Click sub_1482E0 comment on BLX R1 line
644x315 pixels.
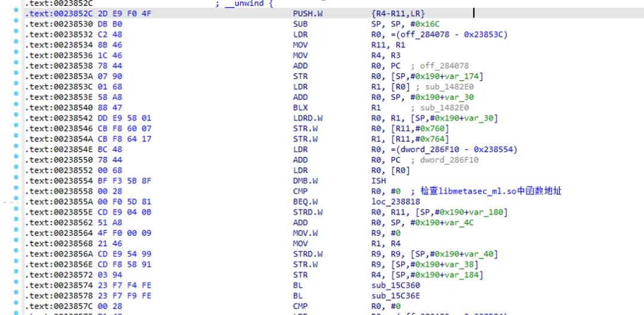click(444, 108)
